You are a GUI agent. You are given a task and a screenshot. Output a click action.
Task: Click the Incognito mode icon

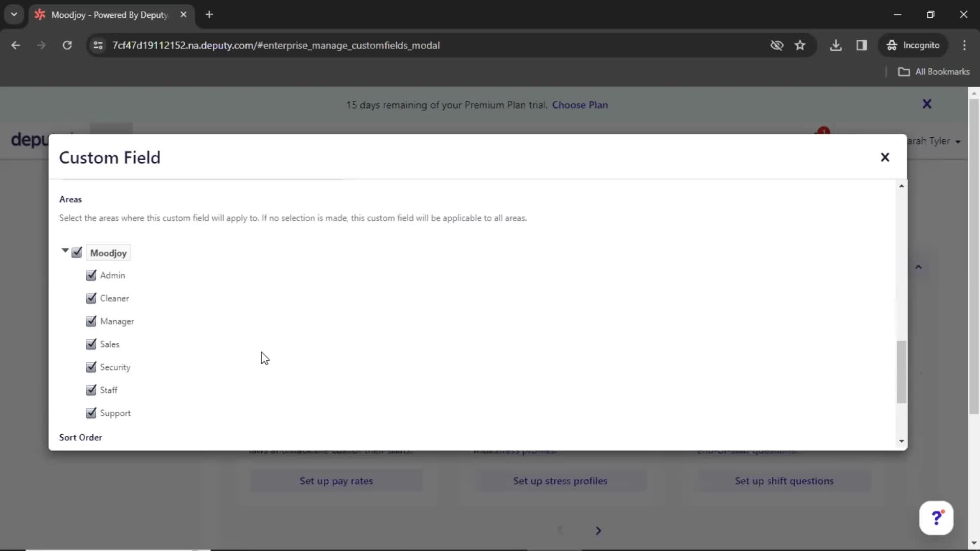(x=892, y=45)
